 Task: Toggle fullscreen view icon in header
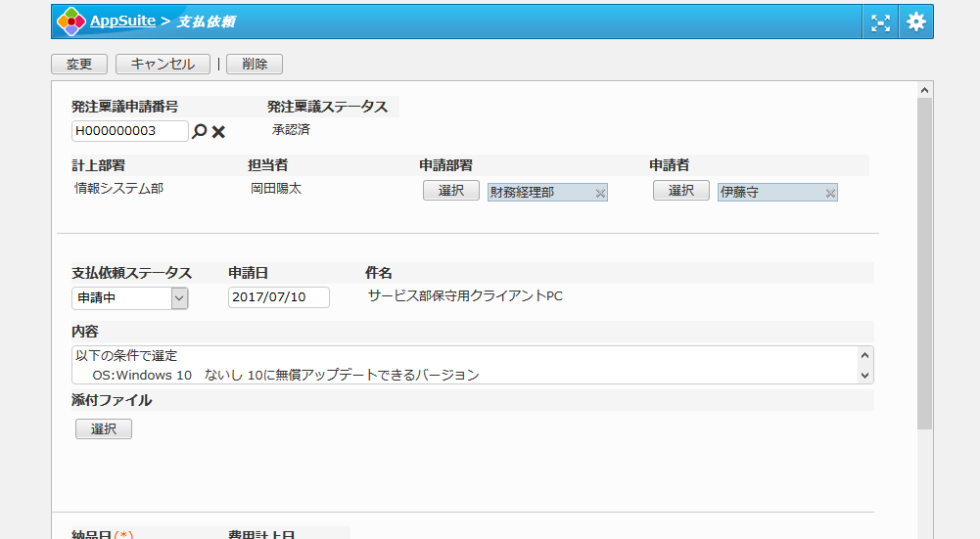(880, 22)
